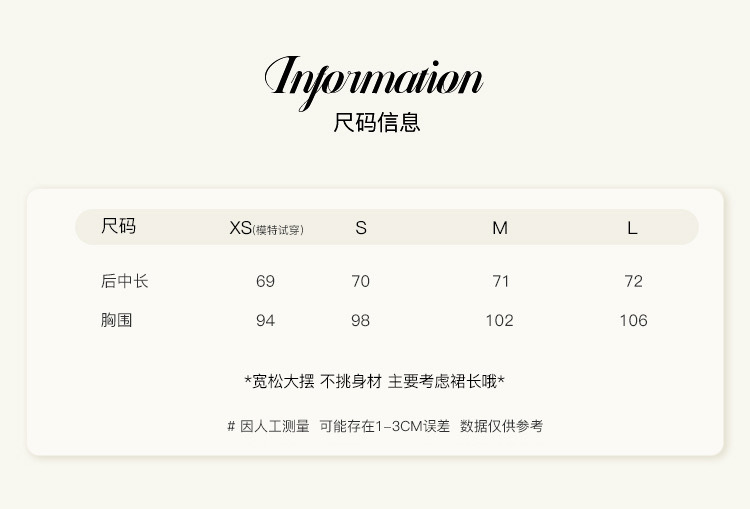The height and width of the screenshot is (509, 750).
Task: Click the 69 value under XS
Action: click(265, 281)
